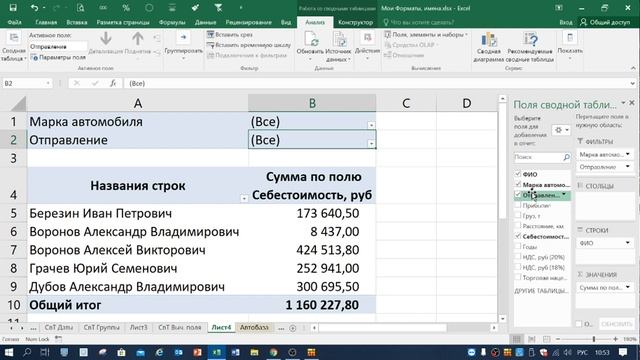
Task: Open the Названия строк filter dropdown
Action: click(x=244, y=199)
